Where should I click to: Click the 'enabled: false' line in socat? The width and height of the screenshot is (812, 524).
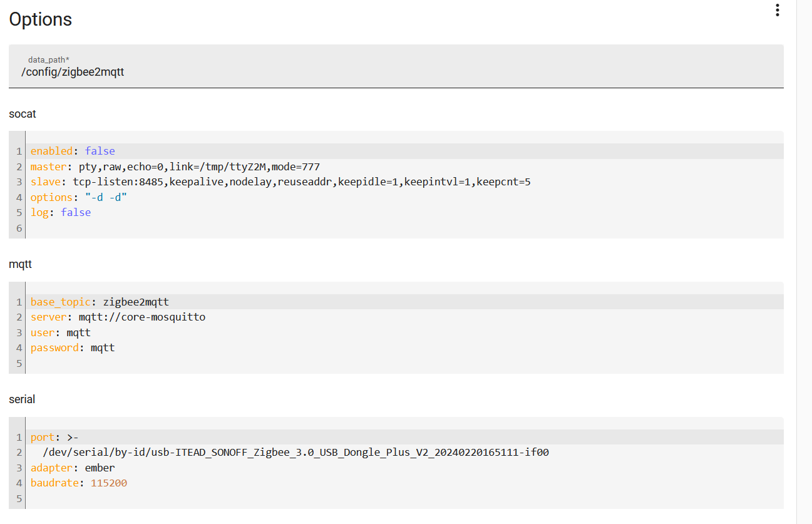click(x=73, y=151)
